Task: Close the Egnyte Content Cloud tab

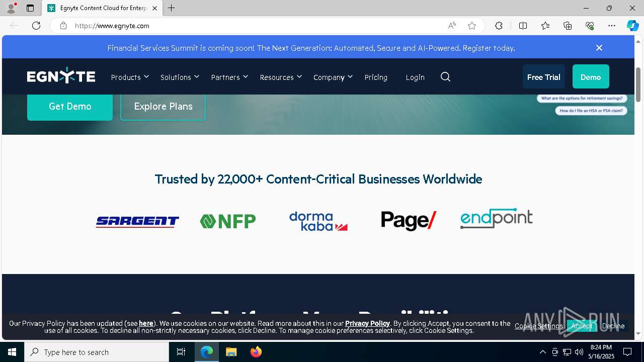Action: (x=154, y=8)
